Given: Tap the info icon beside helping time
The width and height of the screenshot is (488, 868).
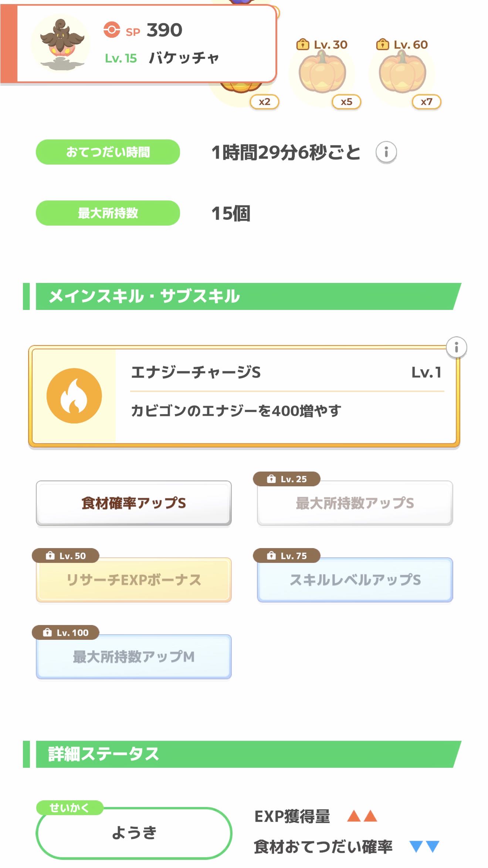Looking at the screenshot, I should click(386, 152).
